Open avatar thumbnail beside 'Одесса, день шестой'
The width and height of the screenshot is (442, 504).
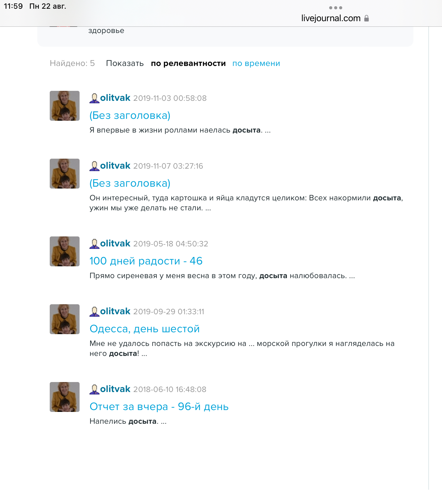point(65,319)
